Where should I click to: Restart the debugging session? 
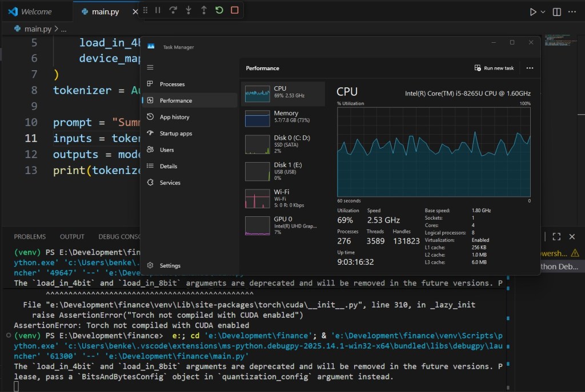coord(219,10)
